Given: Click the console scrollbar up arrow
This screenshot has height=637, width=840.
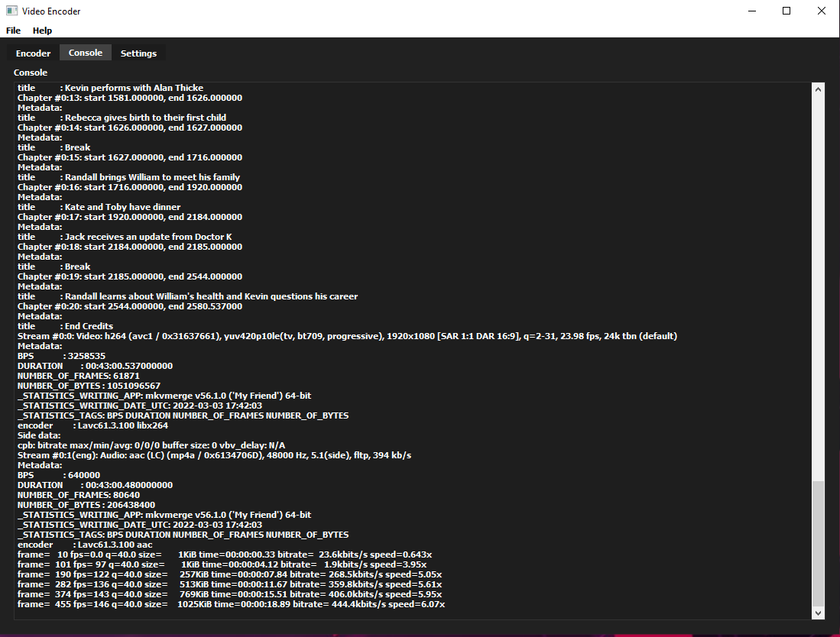Looking at the screenshot, I should point(818,89).
